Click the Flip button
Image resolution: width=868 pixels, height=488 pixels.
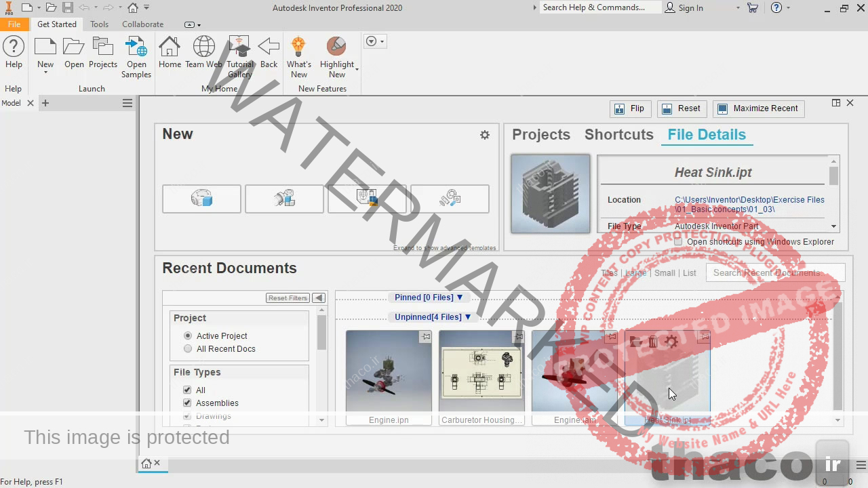[630, 108]
